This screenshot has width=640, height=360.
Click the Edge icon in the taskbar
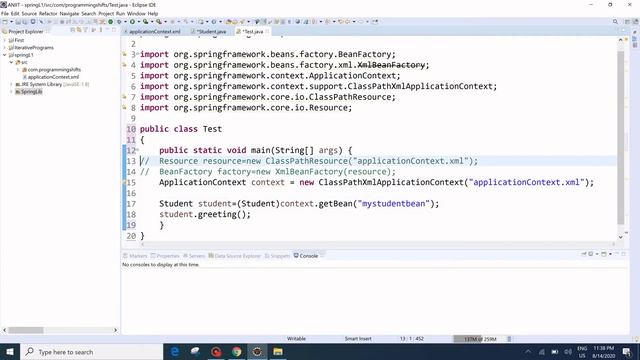click(175, 351)
